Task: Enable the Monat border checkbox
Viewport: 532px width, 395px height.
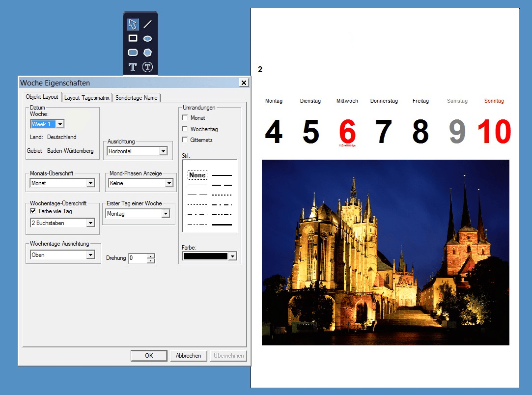Action: pos(185,118)
